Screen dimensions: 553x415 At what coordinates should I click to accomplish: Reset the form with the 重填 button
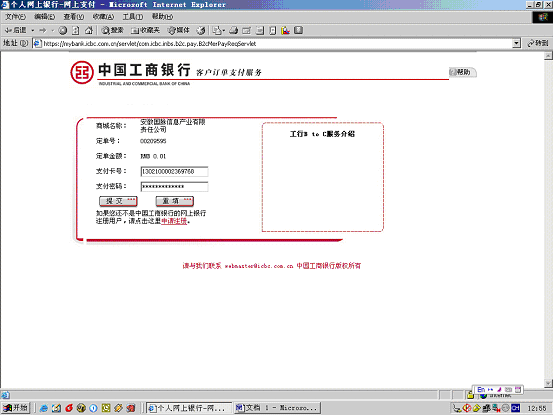coord(175,201)
